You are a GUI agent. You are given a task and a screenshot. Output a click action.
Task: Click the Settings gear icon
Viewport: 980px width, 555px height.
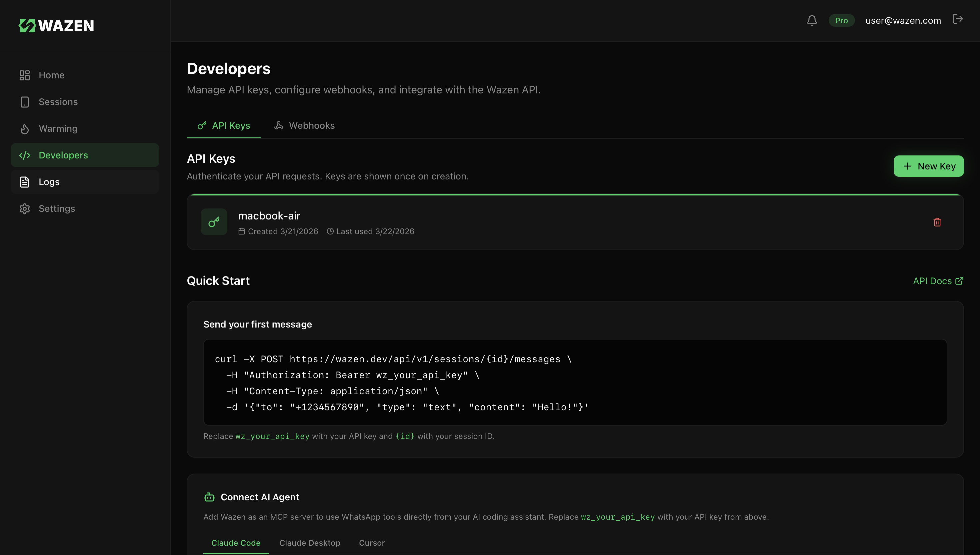point(24,208)
